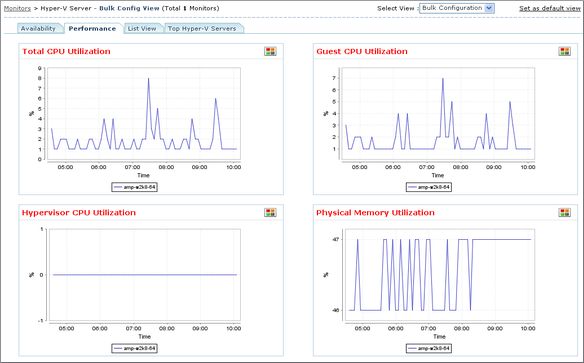The width and height of the screenshot is (584, 363).
Task: Click the Hypervisor CPU Utilization title
Action: (79, 213)
